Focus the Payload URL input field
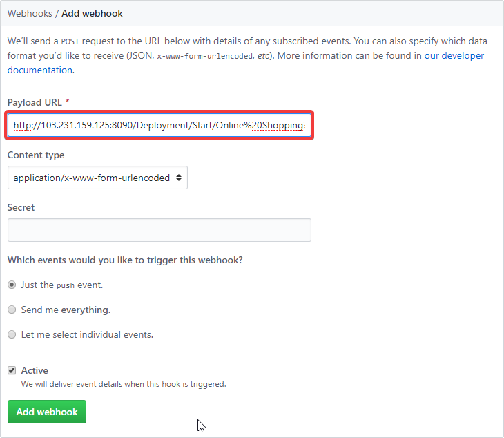 [x=159, y=126]
